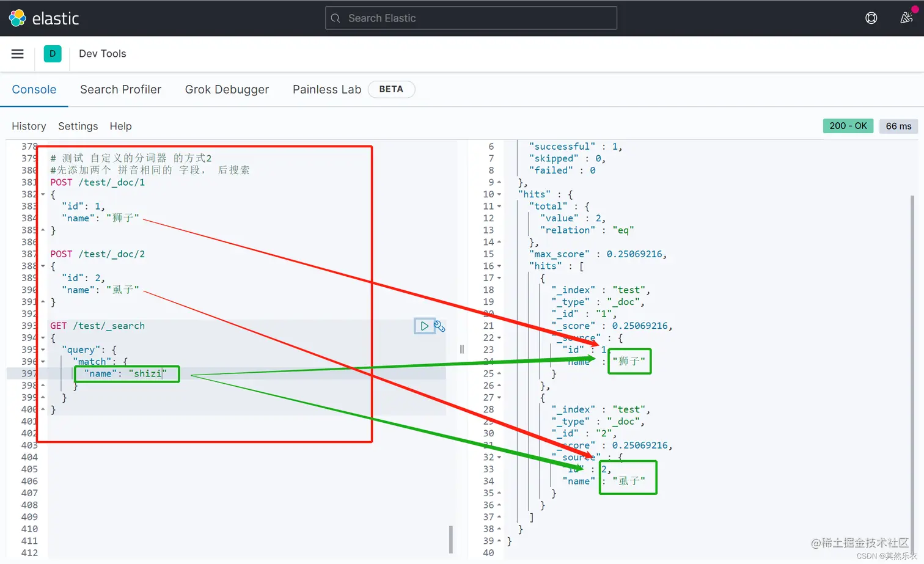Image resolution: width=924 pixels, height=564 pixels.
Task: Collapse first hit at output line 17
Action: coord(499,278)
